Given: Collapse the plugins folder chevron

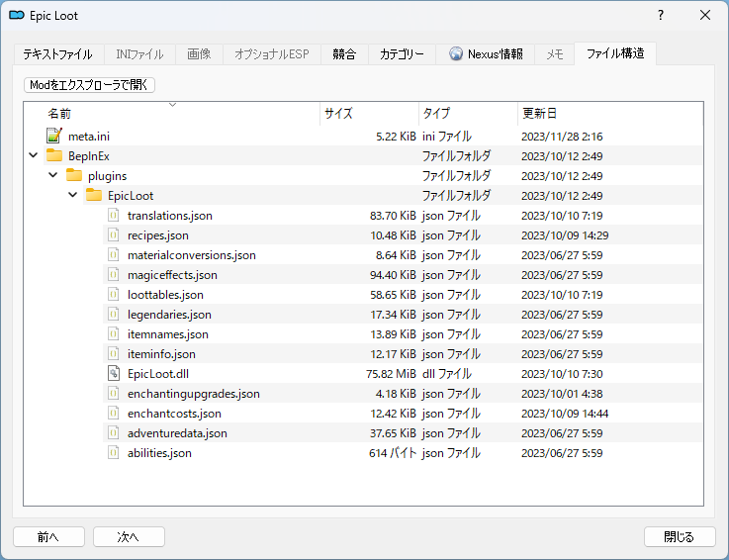Looking at the screenshot, I should click(53, 175).
